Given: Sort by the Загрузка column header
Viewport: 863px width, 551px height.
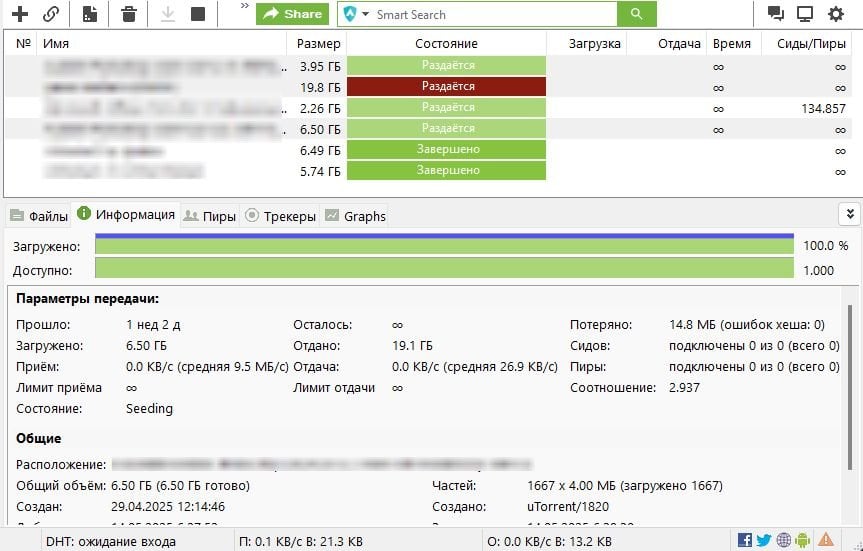Looking at the screenshot, I should point(587,43).
